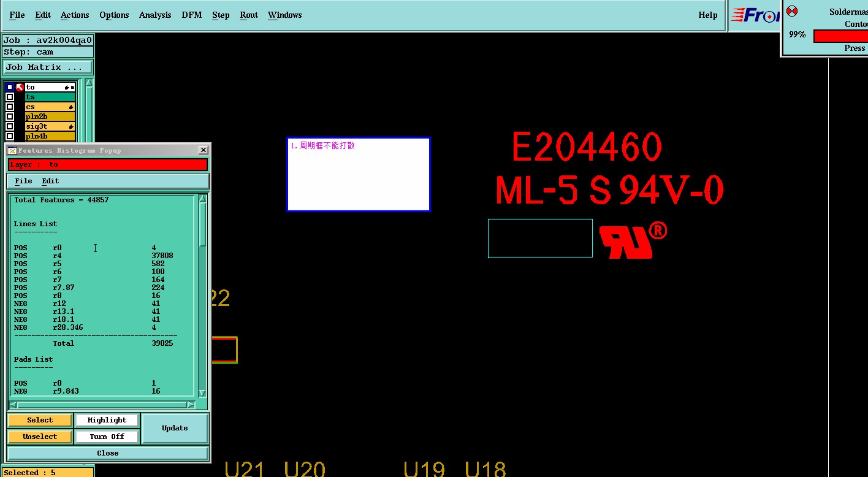Open the Rout menu
The image size is (868, 477).
249,15
